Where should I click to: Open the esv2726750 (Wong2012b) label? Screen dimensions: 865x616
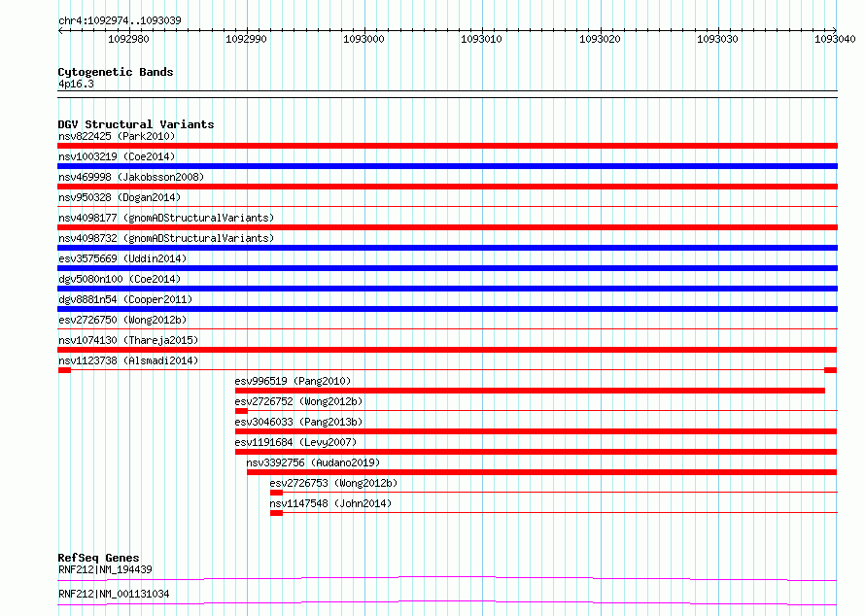[122, 320]
